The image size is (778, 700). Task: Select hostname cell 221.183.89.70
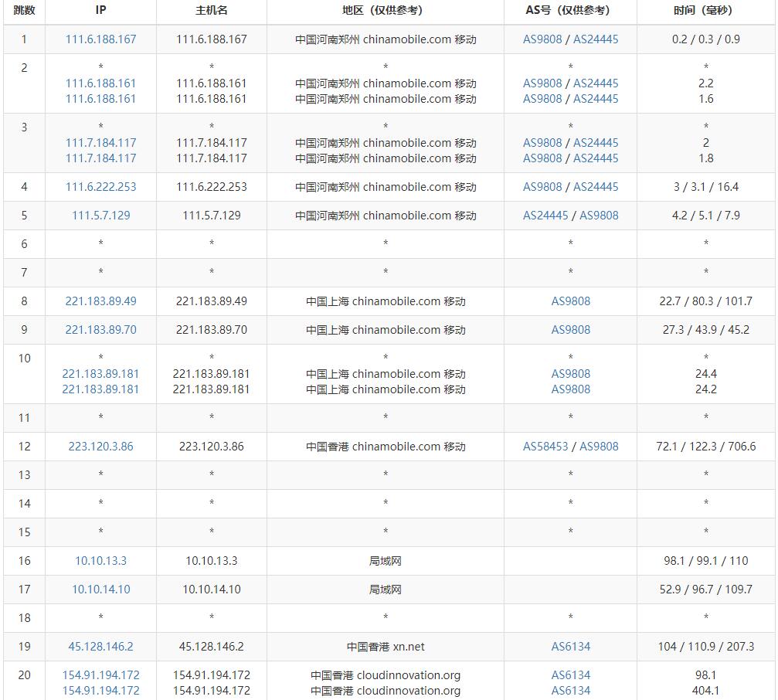coord(212,330)
